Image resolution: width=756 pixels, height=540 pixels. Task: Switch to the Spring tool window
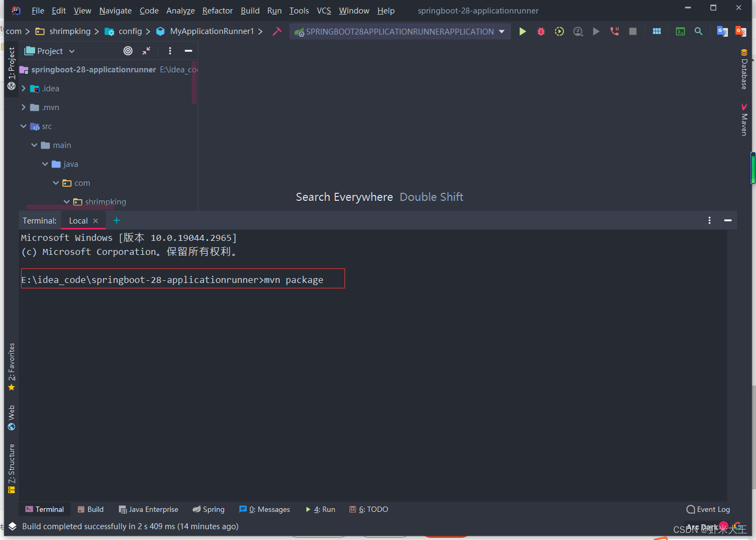pos(208,509)
